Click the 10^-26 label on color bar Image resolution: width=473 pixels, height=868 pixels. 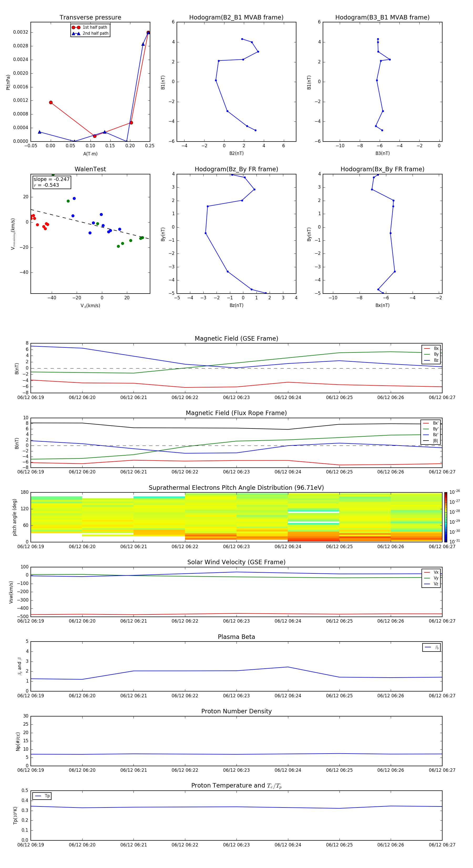(455, 492)
